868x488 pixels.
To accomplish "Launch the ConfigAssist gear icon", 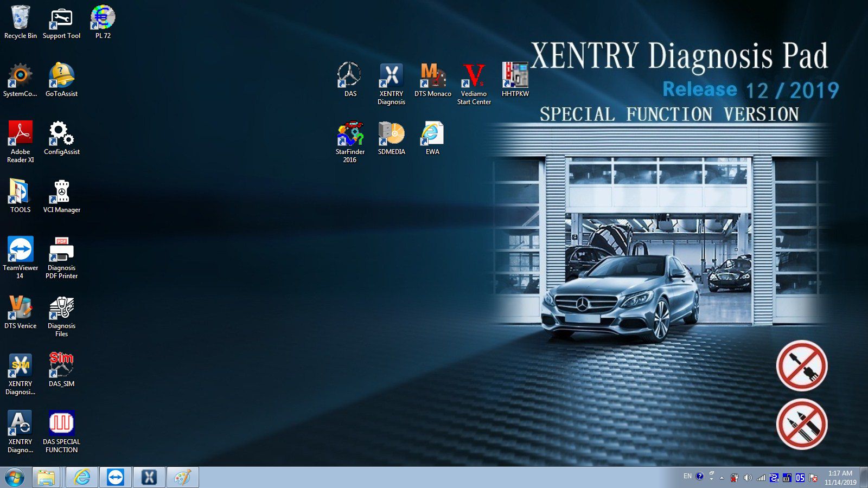I will tap(61, 138).
